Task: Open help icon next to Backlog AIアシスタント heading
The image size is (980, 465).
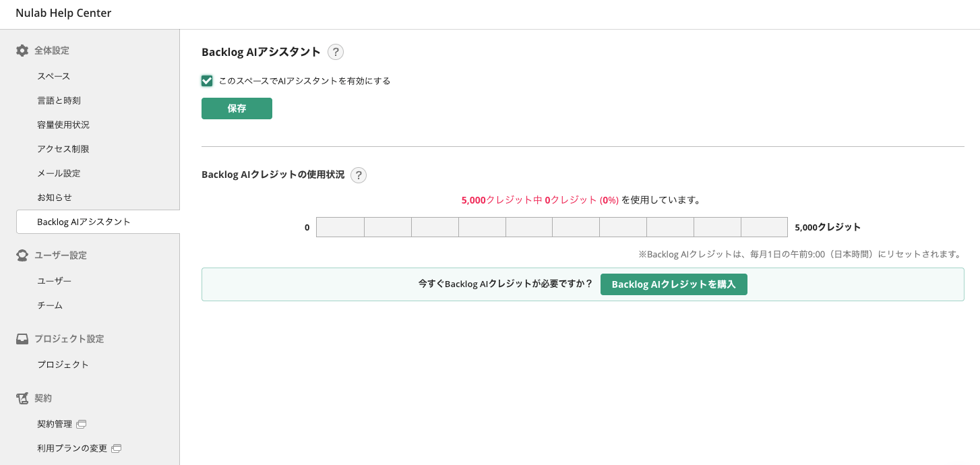Action: 336,52
